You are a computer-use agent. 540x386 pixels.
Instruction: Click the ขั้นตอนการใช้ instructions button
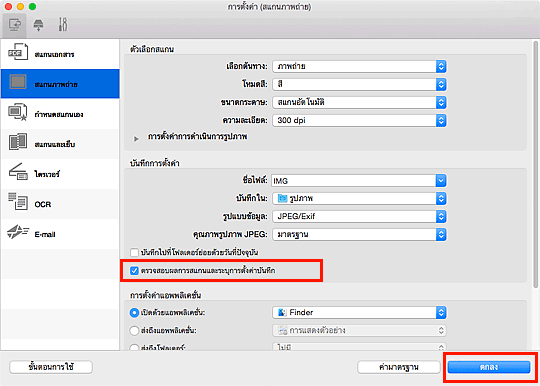click(51, 367)
